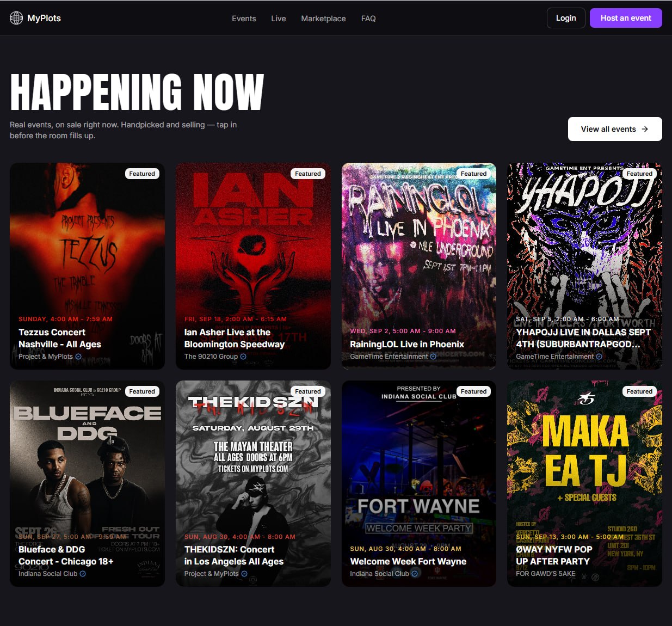
Task: Open RainingLOL Live in Phoenix poster
Action: tap(419, 266)
